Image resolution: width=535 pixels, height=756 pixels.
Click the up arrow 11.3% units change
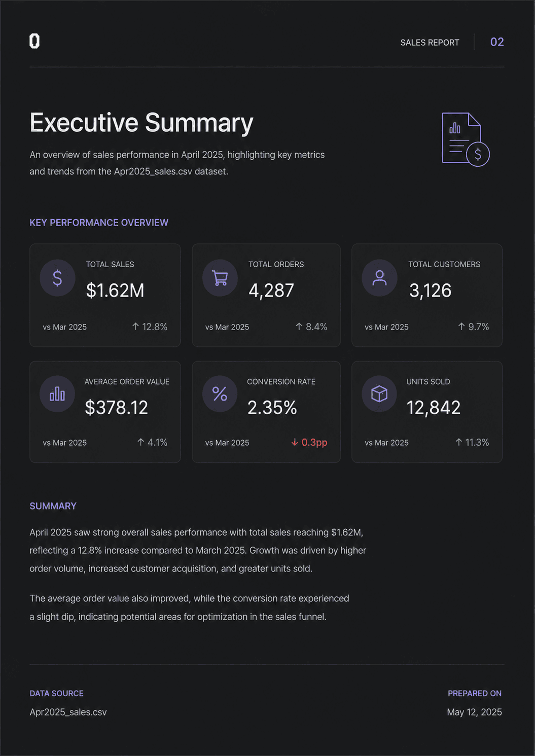(x=472, y=443)
